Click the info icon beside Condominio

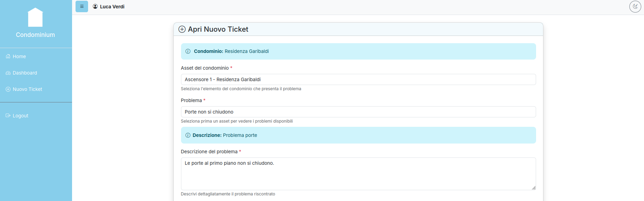click(x=188, y=51)
